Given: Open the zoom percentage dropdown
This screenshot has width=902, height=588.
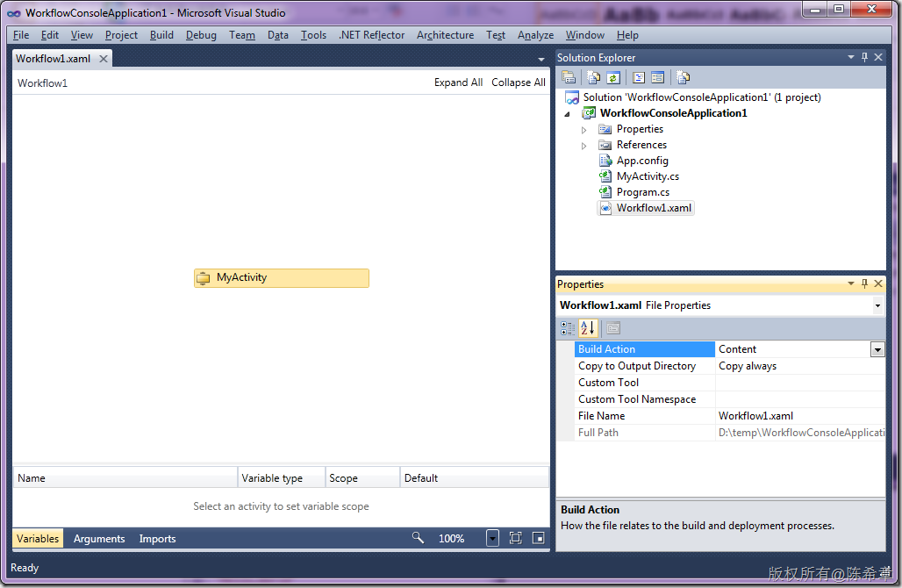Looking at the screenshot, I should pyautogui.click(x=492, y=538).
